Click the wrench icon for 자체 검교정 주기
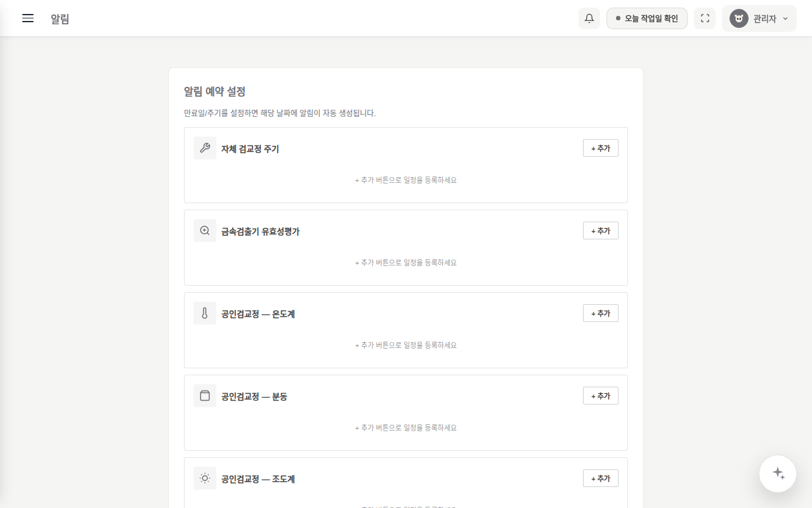812x508 pixels. pyautogui.click(x=205, y=148)
